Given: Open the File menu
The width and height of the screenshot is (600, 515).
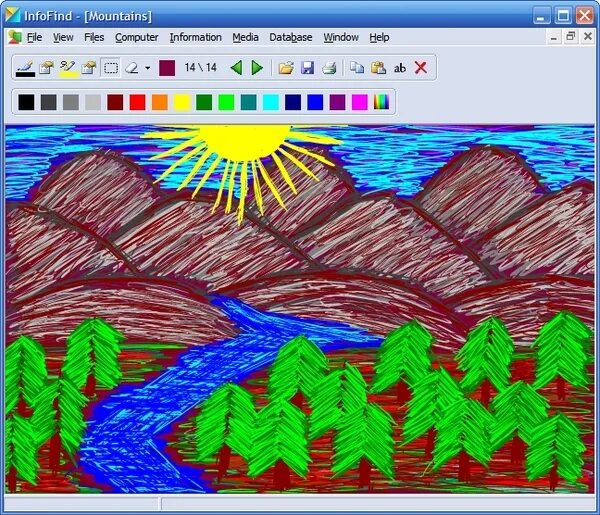Looking at the screenshot, I should (34, 37).
